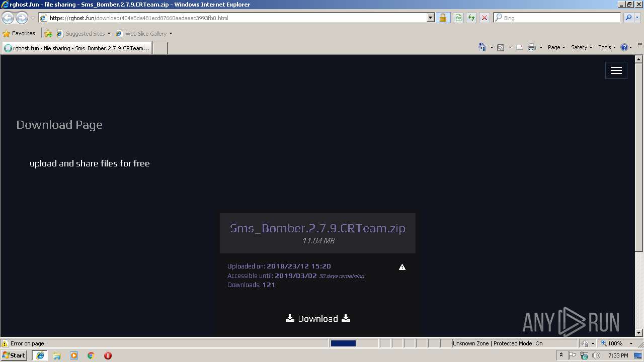This screenshot has height=362, width=644.
Task: Click the taskbar clock 7:33 PM
Action: [x=618, y=355]
